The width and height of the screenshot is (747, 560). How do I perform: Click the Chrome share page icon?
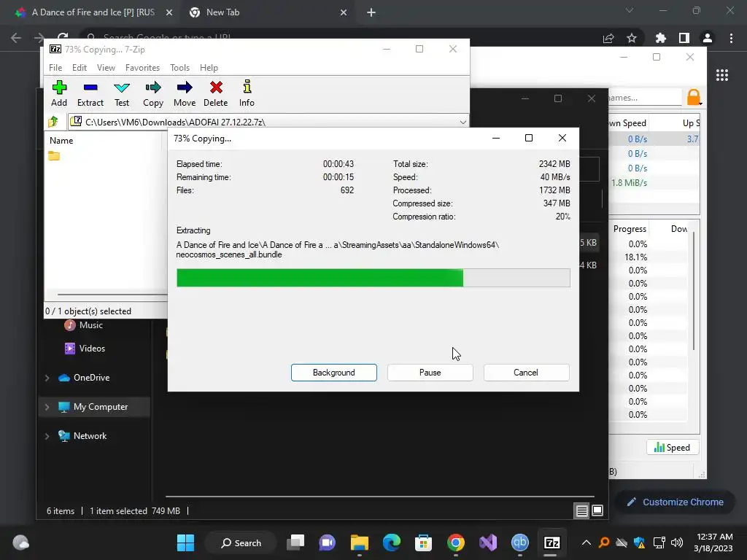pos(608,38)
